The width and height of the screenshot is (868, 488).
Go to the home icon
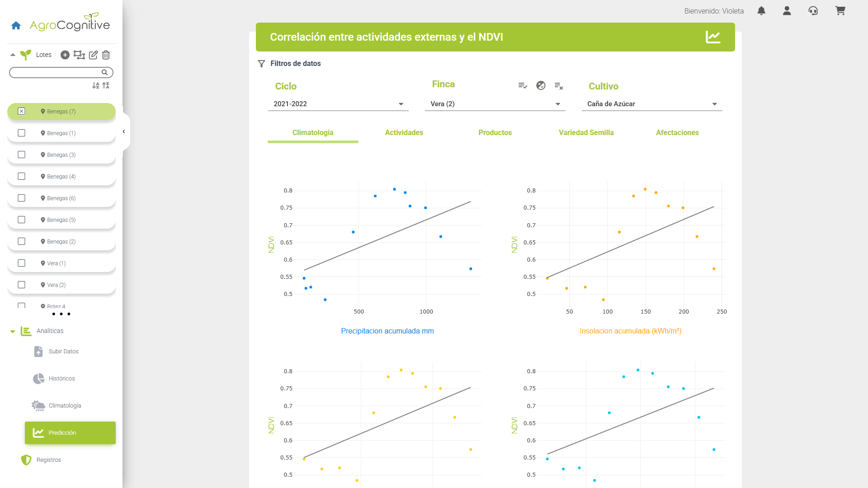click(16, 26)
